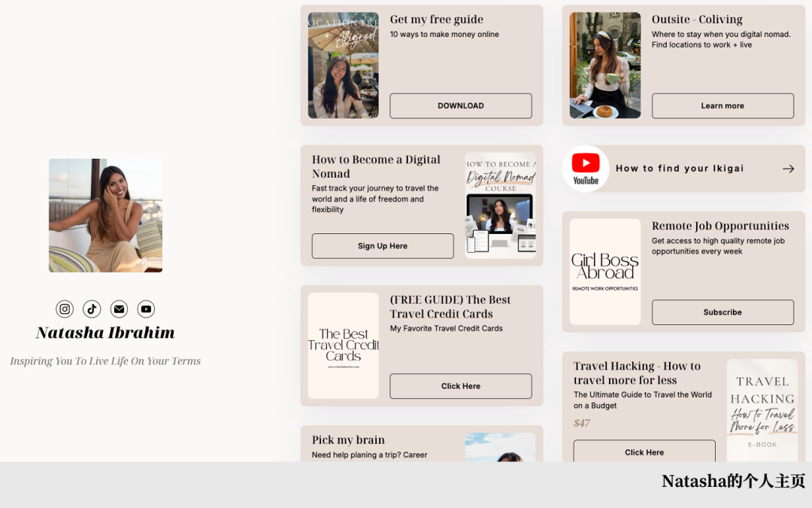Screen dimensions: 812x508
Task: Click the arrow on the Ikigai link
Action: [788, 169]
